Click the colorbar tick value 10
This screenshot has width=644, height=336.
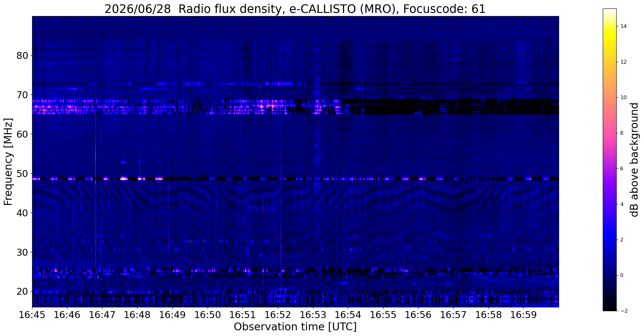point(623,98)
